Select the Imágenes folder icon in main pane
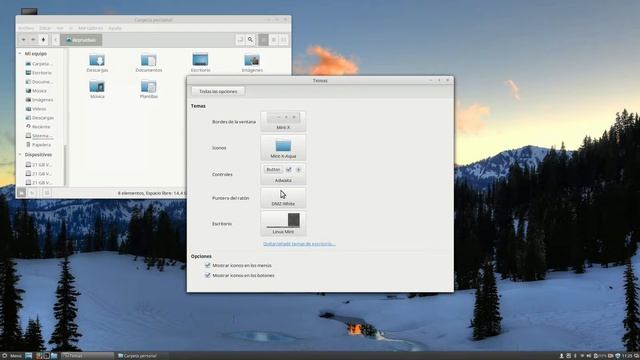 coord(252,63)
